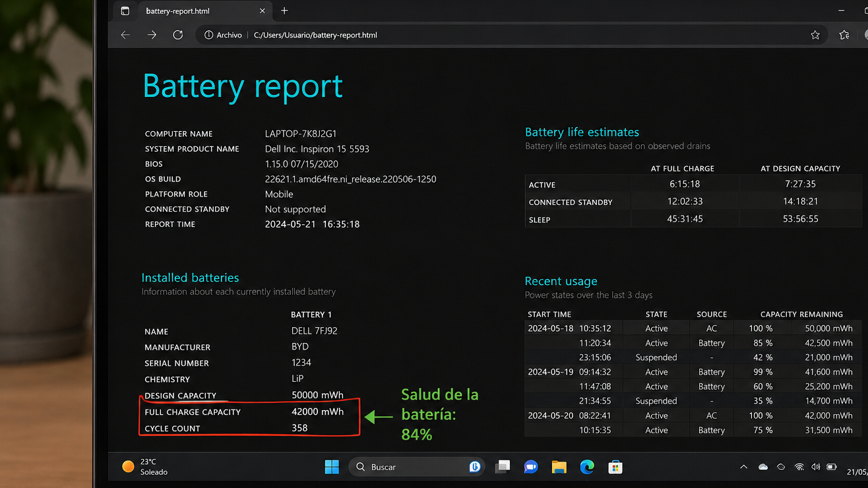
Task: Select the Suspended state at 23:15:06
Action: pyautogui.click(x=656, y=357)
